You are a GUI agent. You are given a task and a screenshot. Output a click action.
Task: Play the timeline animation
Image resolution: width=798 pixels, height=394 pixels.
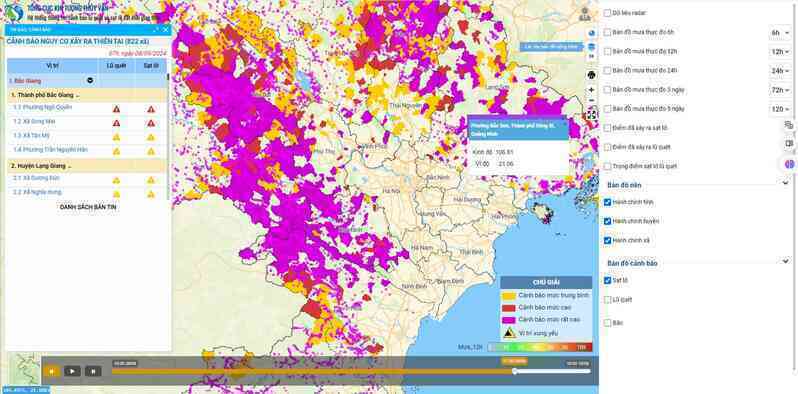(x=72, y=371)
